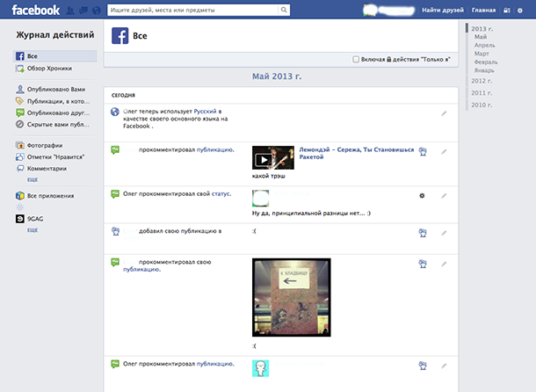Viewport: 536px width, 392px height.
Task: Open notifications globe icon in top bar
Action: (97, 11)
